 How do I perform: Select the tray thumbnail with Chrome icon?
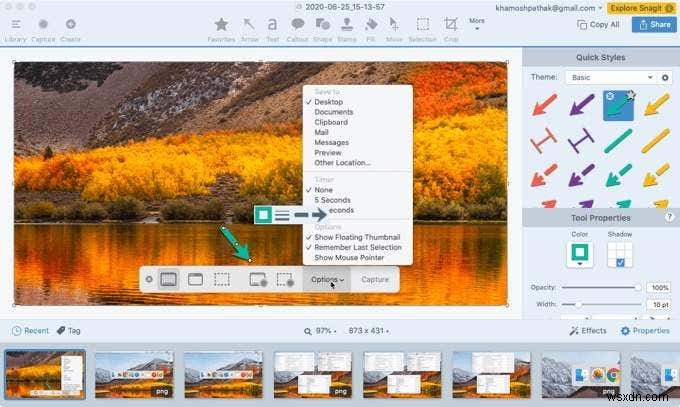(581, 375)
